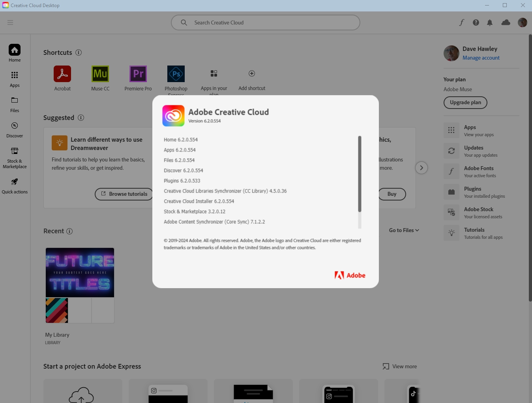Image resolution: width=532 pixels, height=403 pixels.
Task: Click Browse tutorials for Dreamweaver
Action: (124, 194)
